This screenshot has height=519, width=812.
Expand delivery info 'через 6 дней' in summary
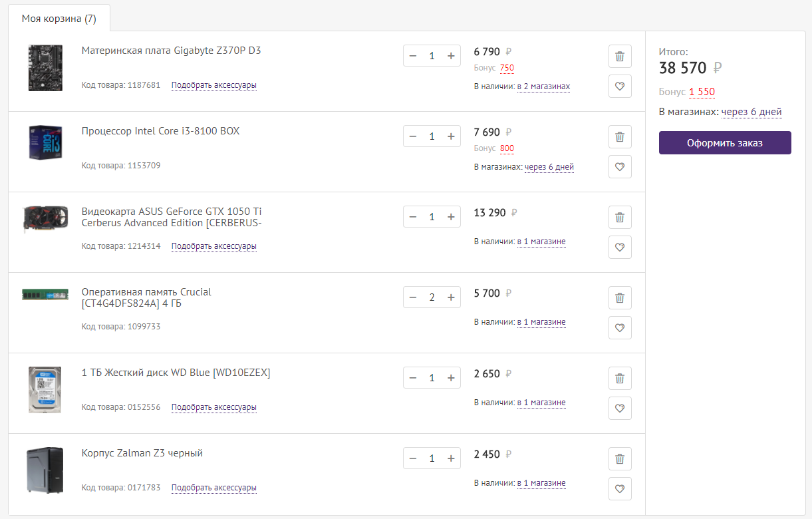click(x=751, y=112)
